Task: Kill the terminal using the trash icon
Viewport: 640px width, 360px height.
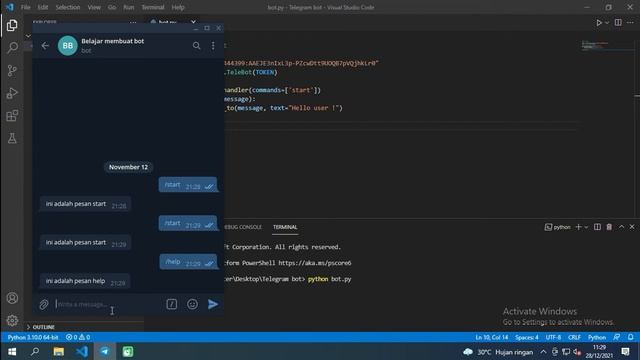Action: tap(609, 227)
